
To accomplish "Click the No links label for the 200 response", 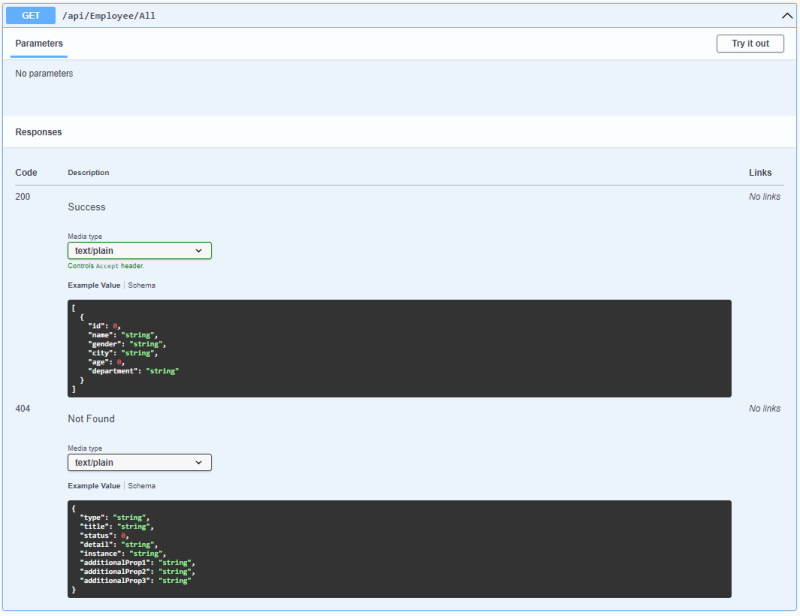I will (x=764, y=196).
